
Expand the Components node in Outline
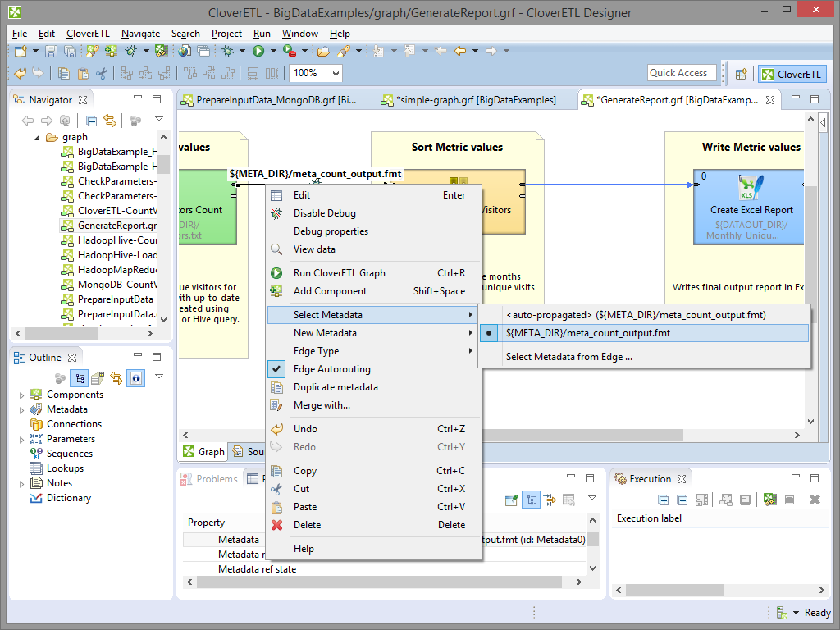point(22,395)
